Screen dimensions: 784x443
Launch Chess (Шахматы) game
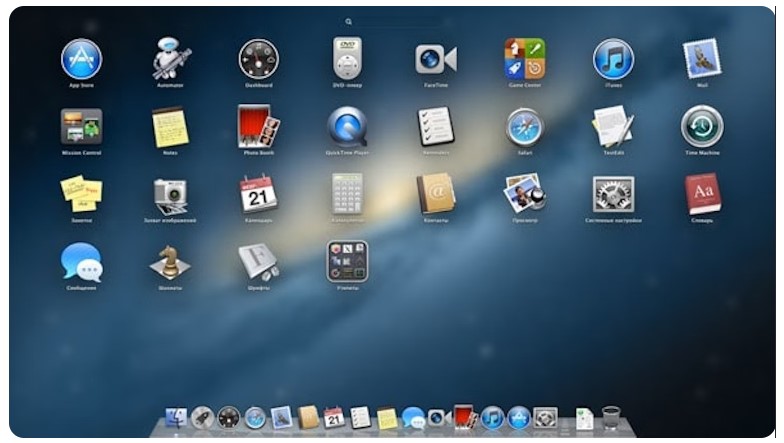[x=170, y=263]
